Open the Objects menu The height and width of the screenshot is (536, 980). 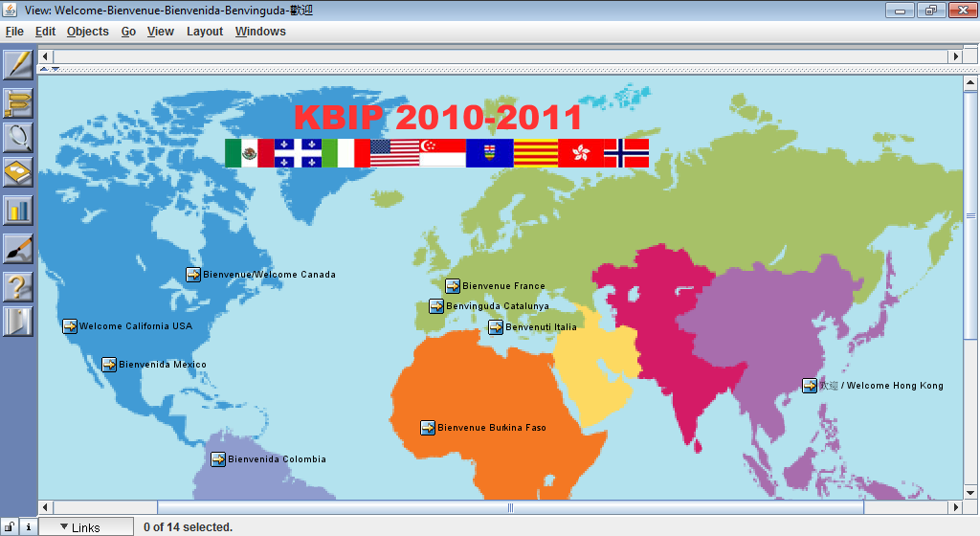pyautogui.click(x=88, y=32)
